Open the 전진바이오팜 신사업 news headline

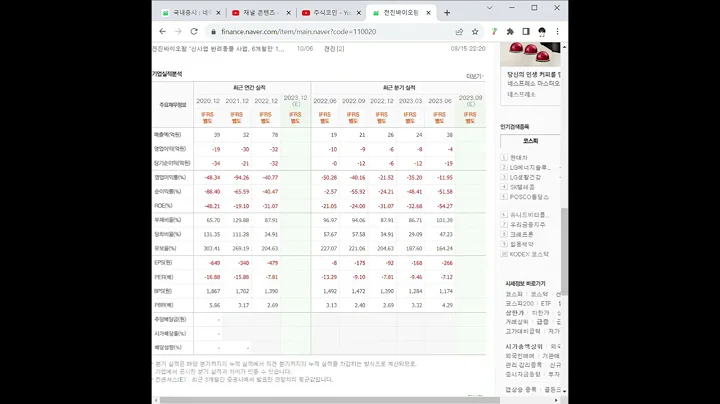click(218, 49)
